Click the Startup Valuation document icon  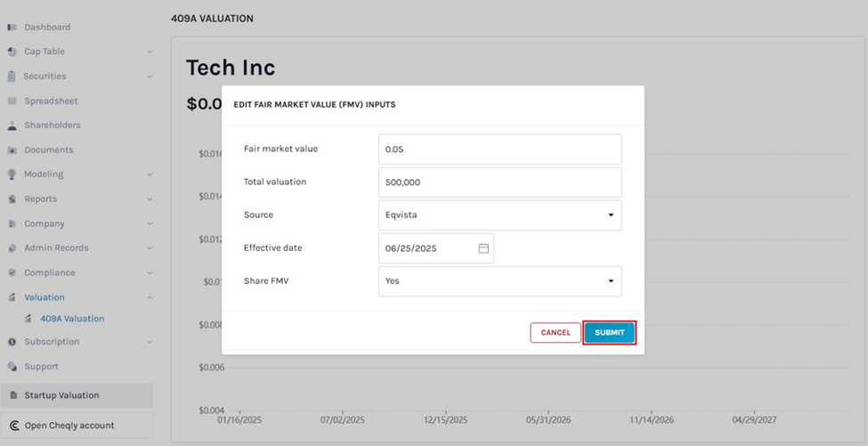[x=14, y=395]
